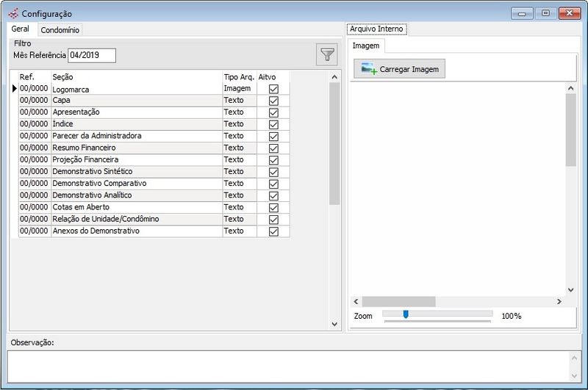Screen dimensions: 588x390
Task: Toggle the Anexos do Demonstrativo checkbox
Action: 273,231
